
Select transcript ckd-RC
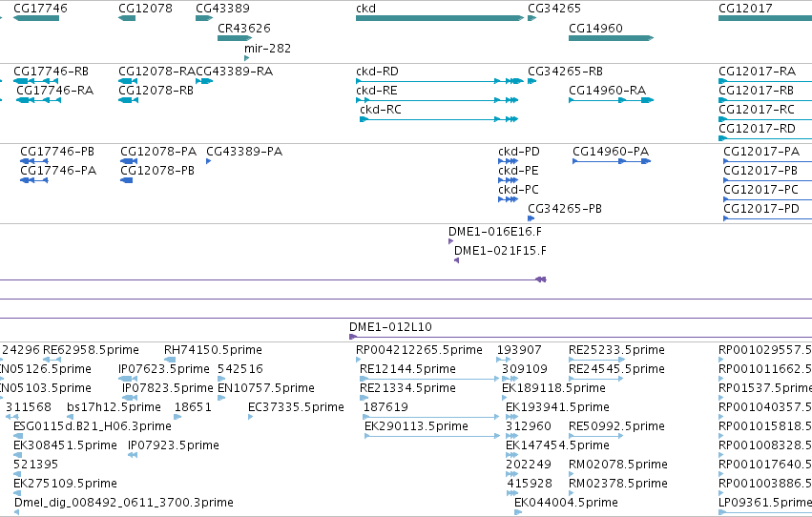tap(439, 119)
